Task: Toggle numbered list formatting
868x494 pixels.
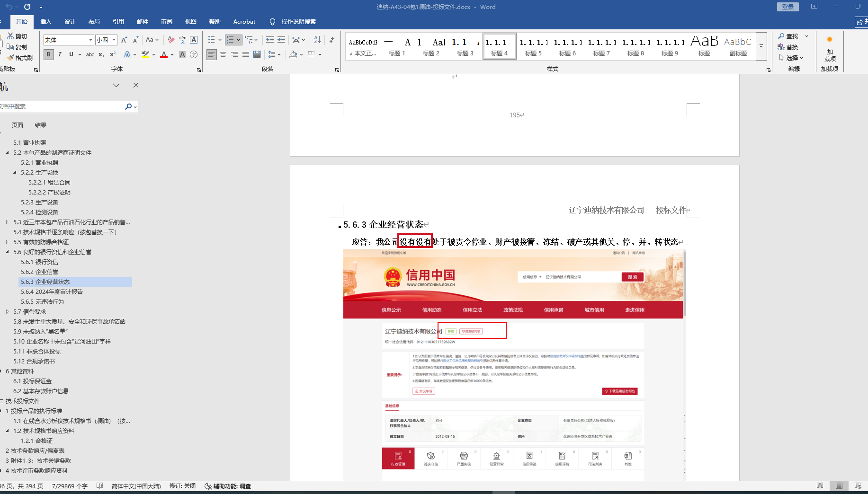Action: [230, 40]
